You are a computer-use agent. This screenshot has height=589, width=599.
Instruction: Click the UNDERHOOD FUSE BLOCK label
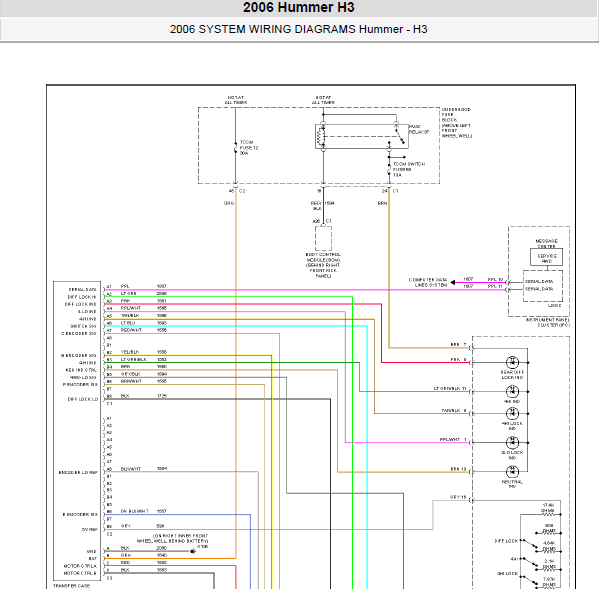coord(457,123)
